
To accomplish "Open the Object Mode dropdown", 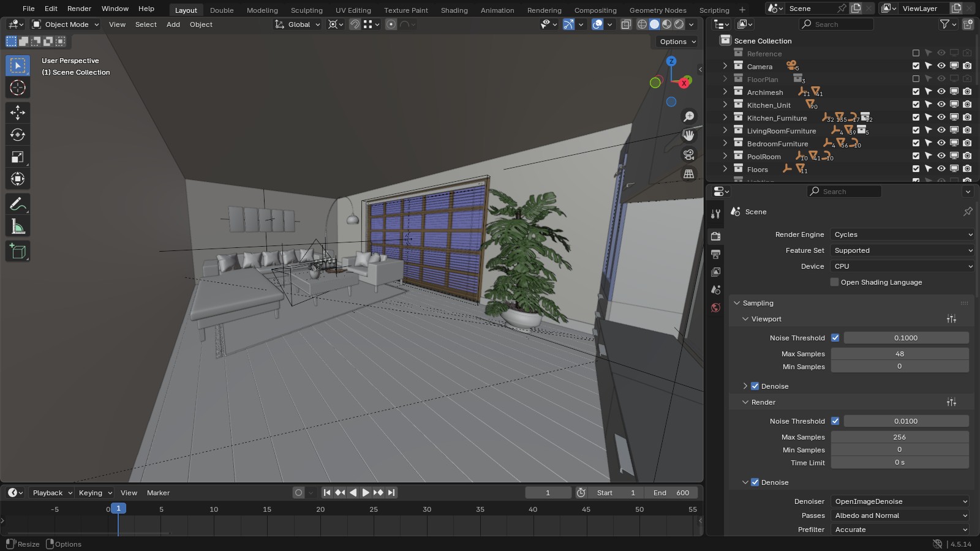I will [x=65, y=24].
